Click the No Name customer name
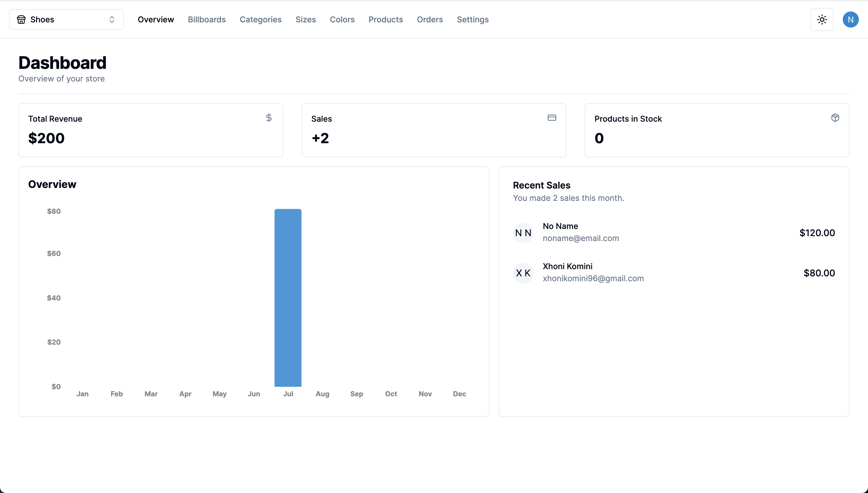The image size is (868, 493). point(561,226)
